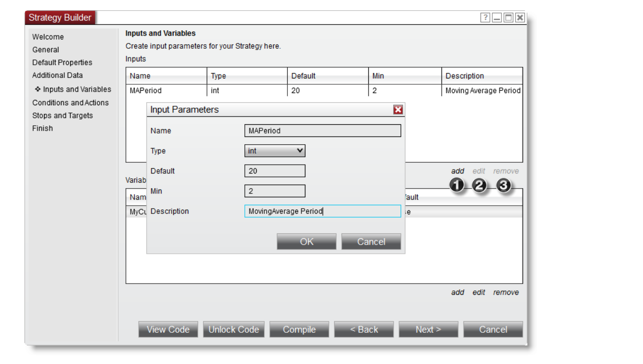
Task: Confirm input parameters with OK
Action: [306, 242]
